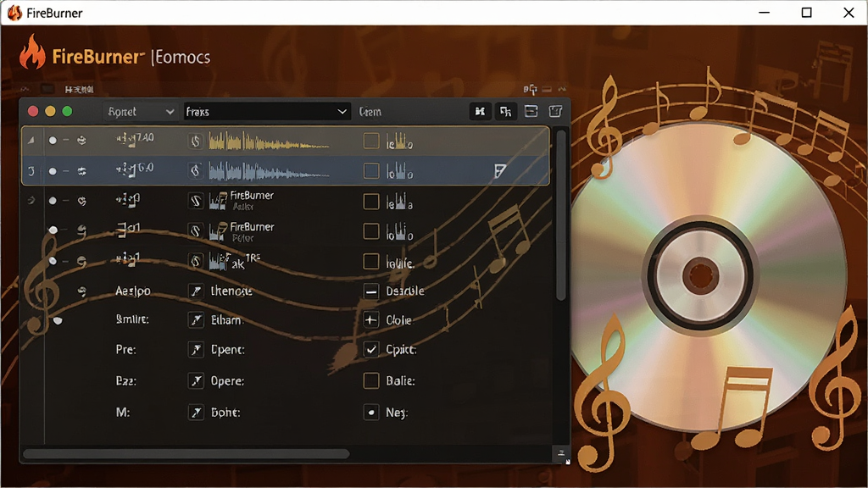Click the yellow dot in inner window
868x488 pixels.
coord(50,111)
